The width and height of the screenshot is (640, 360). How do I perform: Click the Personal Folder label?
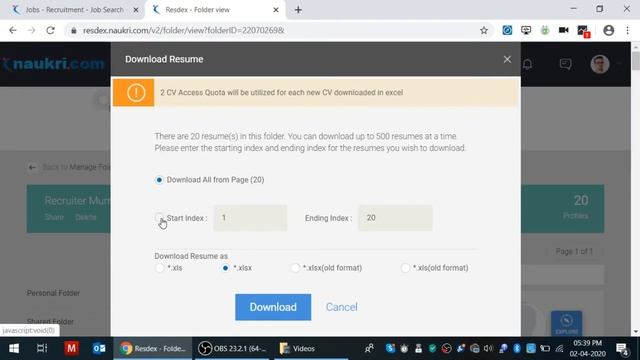[53, 293]
